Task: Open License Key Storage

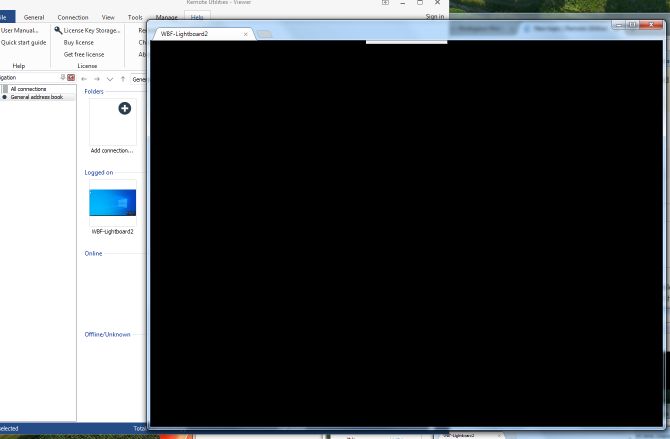Action: pos(91,30)
